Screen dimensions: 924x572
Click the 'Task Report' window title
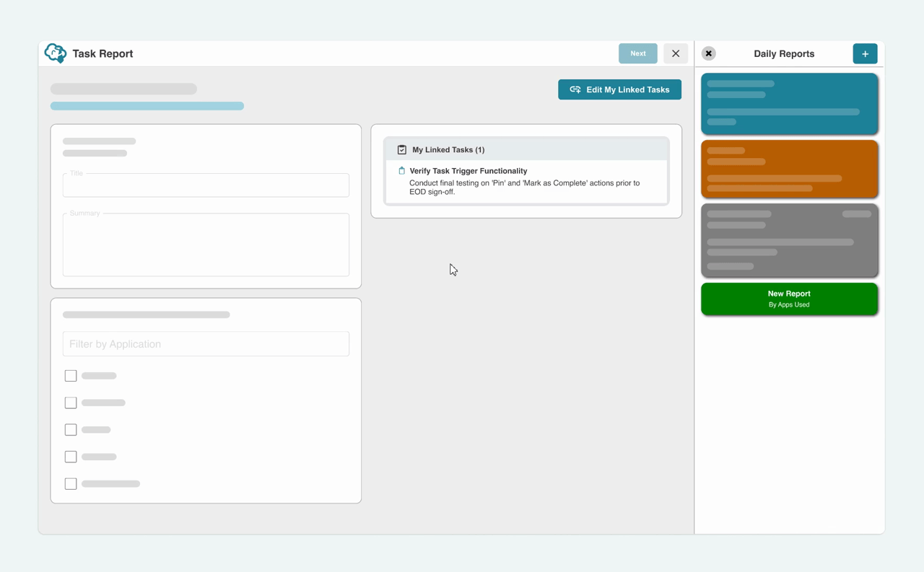click(103, 53)
